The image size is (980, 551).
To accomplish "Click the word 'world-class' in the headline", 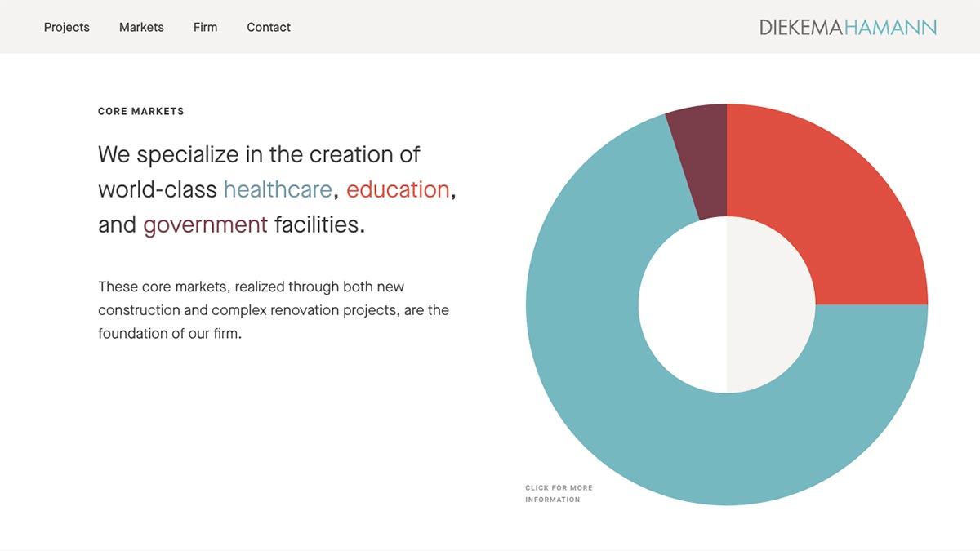I will 158,189.
